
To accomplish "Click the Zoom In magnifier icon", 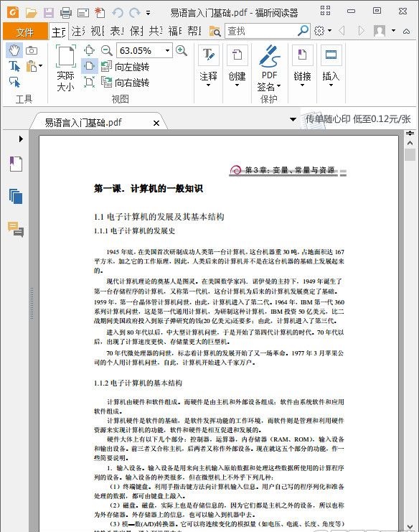I will [x=182, y=50].
